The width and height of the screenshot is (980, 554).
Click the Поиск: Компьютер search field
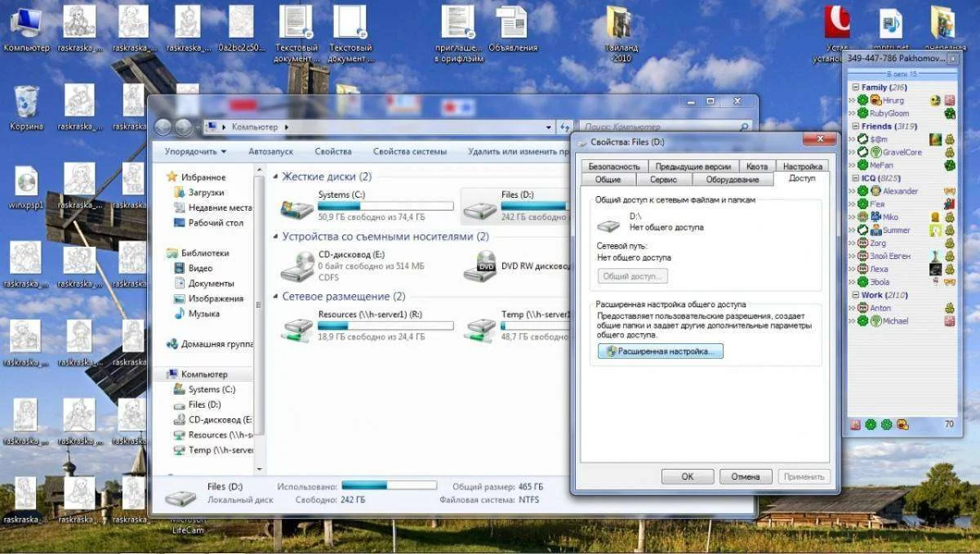(x=666, y=127)
